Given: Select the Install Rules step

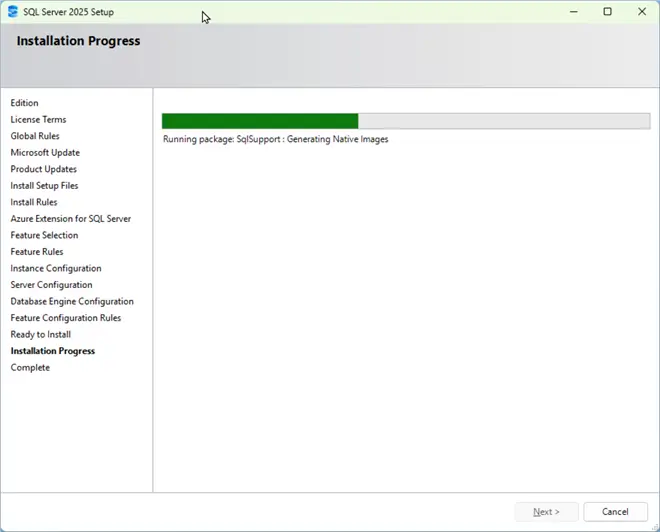Looking at the screenshot, I should click(x=34, y=202).
